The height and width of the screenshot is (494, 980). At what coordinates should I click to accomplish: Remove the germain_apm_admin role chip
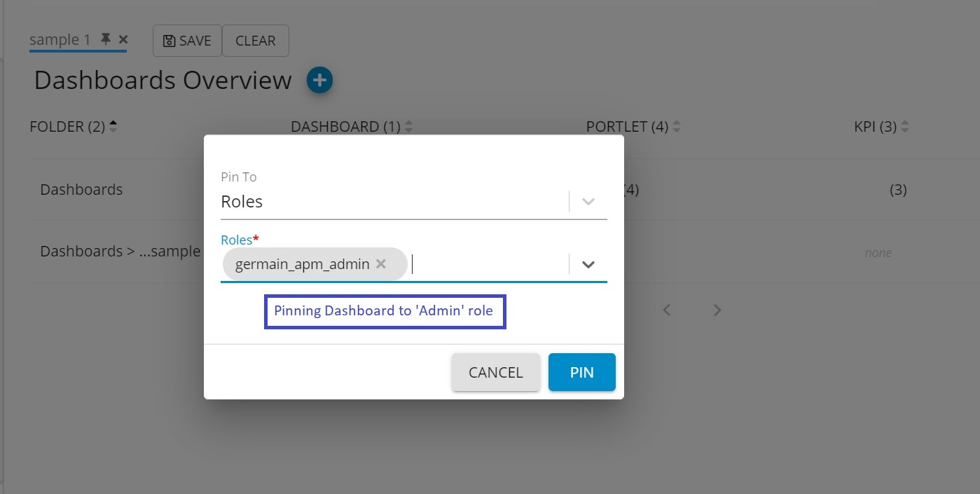381,264
